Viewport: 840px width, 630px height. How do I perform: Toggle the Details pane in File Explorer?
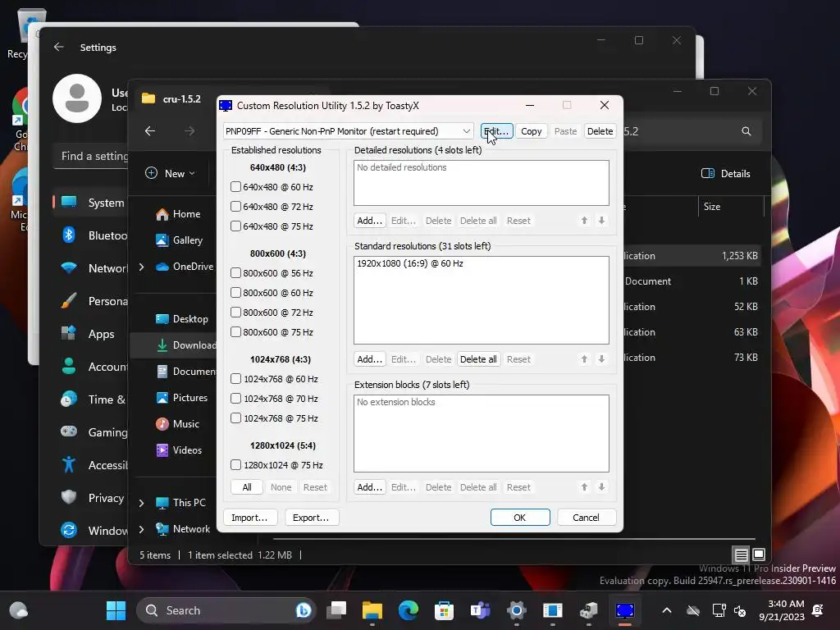[726, 174]
